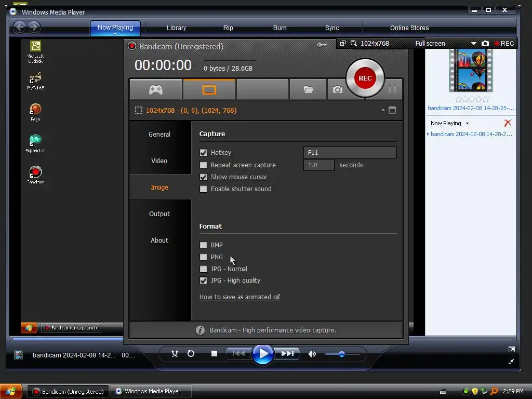Turn on repeat in Media Player
This screenshot has width=532, height=399.
click(191, 354)
